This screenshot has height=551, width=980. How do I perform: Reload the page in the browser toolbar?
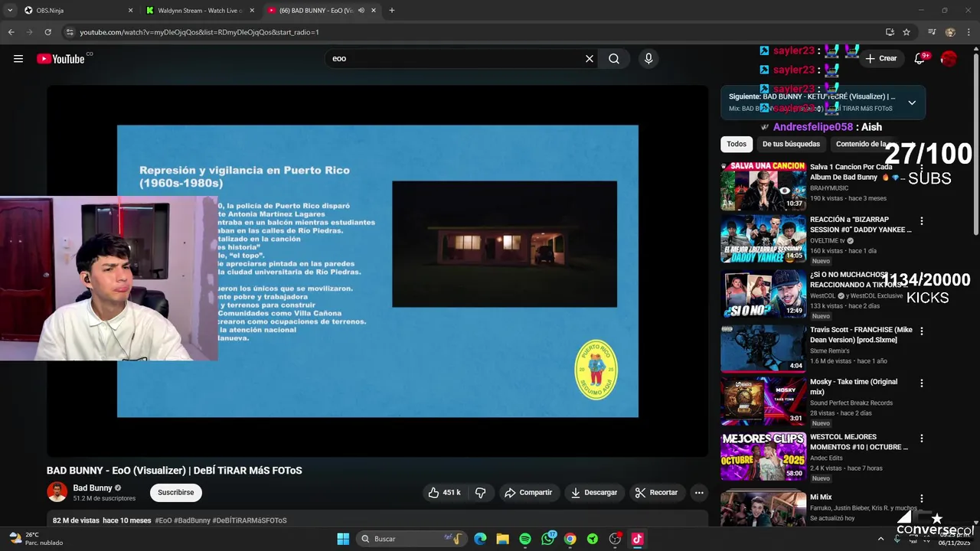pos(47,32)
